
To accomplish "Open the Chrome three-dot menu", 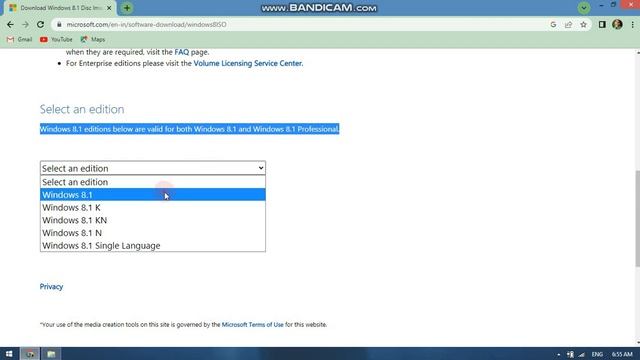I will click(632, 24).
